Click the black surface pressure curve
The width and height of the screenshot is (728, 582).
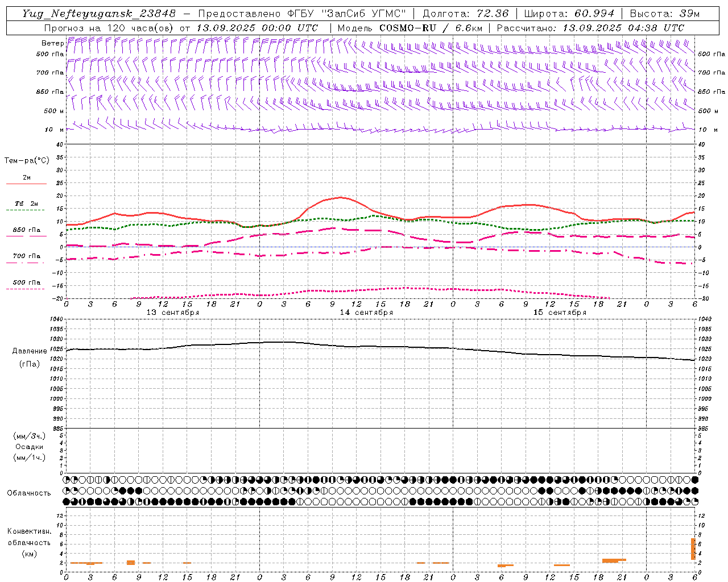click(381, 347)
